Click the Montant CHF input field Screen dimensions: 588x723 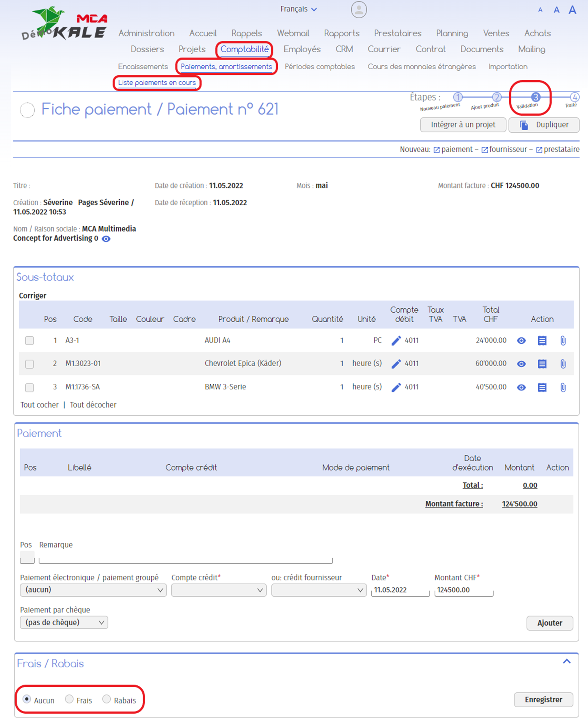pyautogui.click(x=463, y=590)
